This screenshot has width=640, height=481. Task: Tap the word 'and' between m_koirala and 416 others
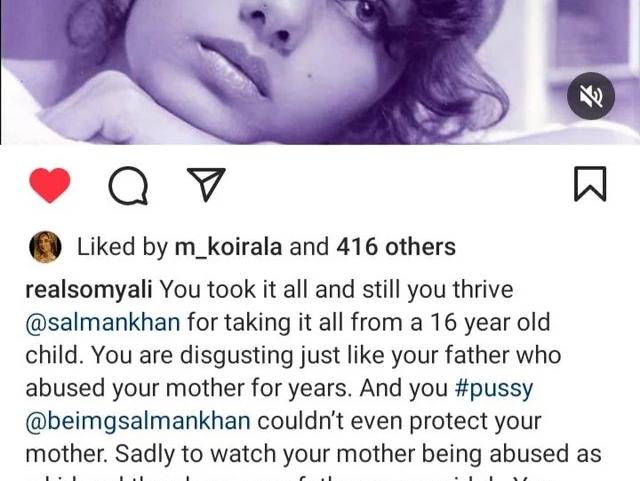309,247
